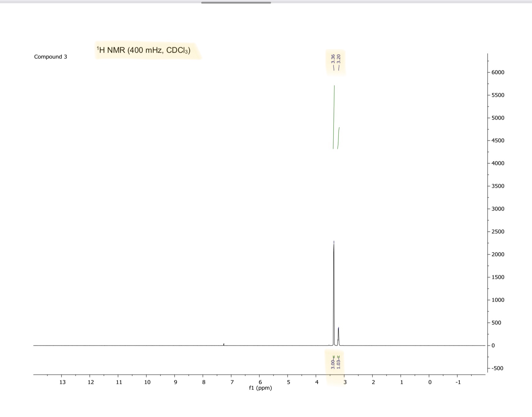This screenshot has width=532, height=417.
Task: Click the 7 ppm axis tick label
Action: pyautogui.click(x=232, y=382)
